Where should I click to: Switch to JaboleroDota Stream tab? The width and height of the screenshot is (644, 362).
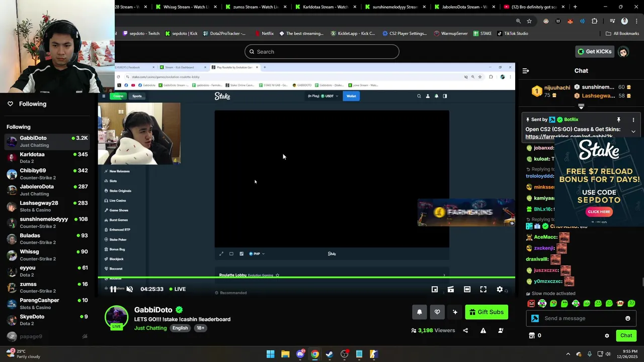[x=464, y=7]
